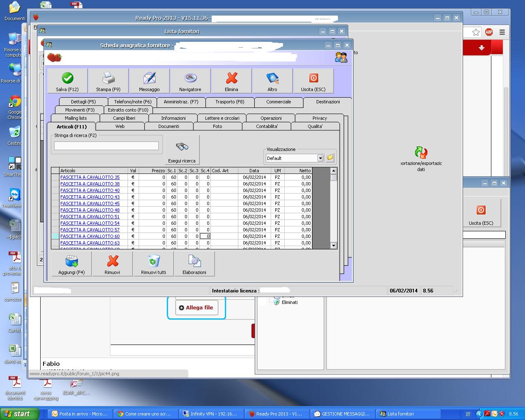The image size is (525, 420).
Task: Open the Commerciale tab
Action: tap(278, 102)
